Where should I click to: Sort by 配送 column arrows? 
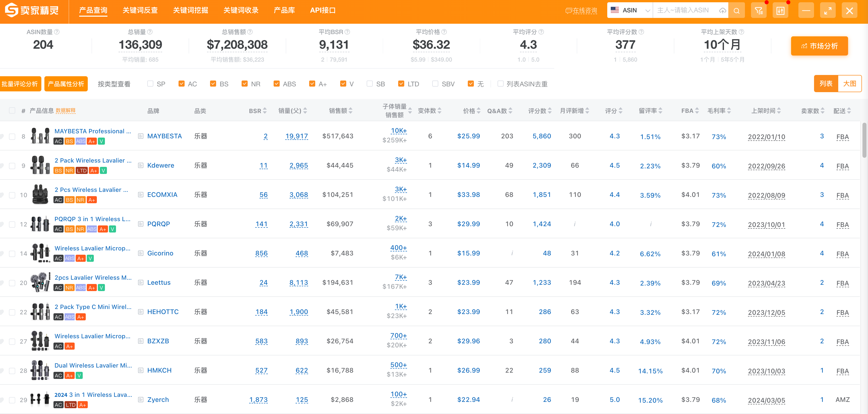(849, 111)
